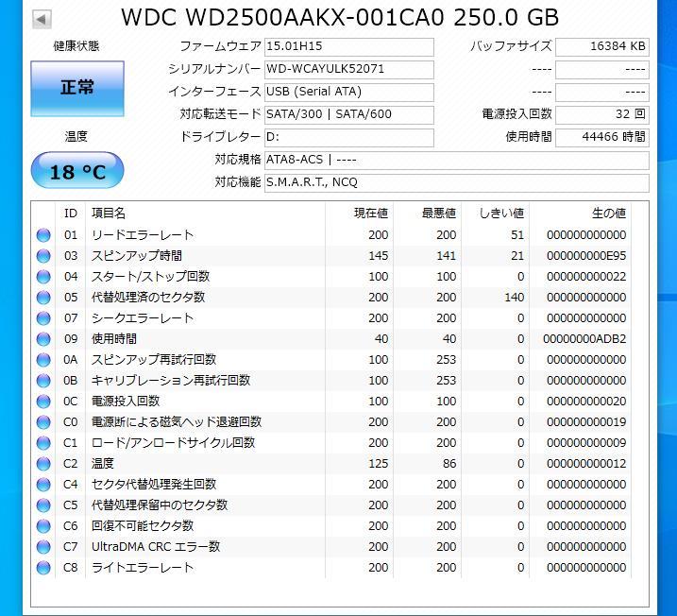Viewport: 677px width, 616px height.
Task: Click the status dot for row C2 温度
Action: pos(43,464)
